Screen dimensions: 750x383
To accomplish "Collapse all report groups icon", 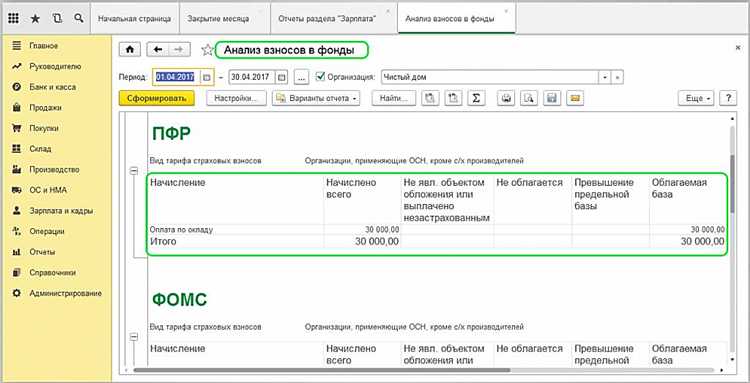I will [453, 98].
